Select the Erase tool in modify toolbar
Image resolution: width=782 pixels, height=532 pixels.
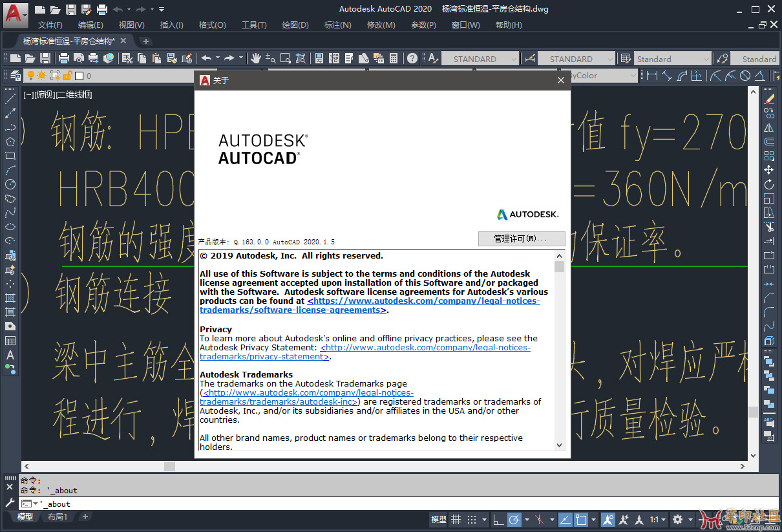tap(769, 99)
